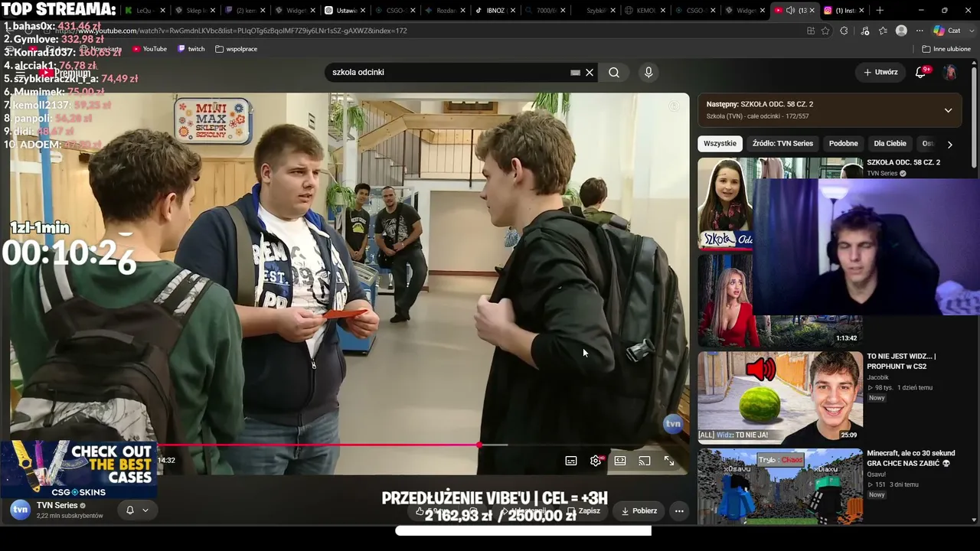Open the browser split screen icon
The width and height of the screenshot is (980, 551).
[x=811, y=31]
